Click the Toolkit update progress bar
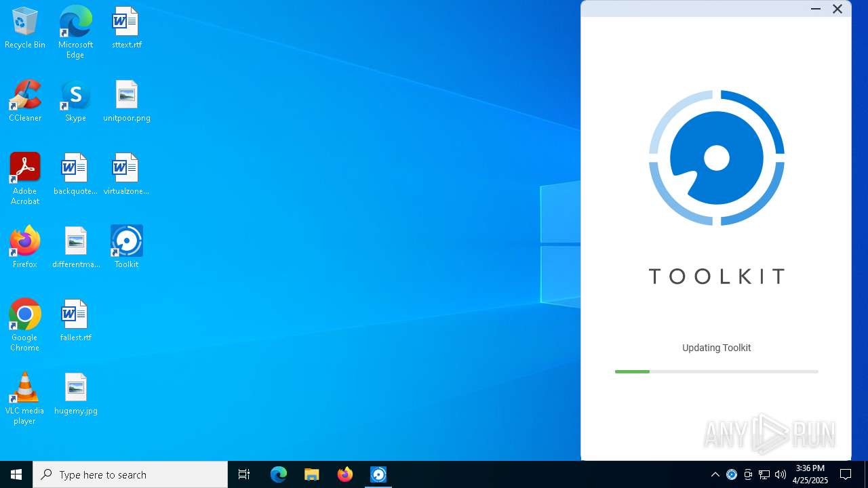The image size is (868, 488). 716,371
